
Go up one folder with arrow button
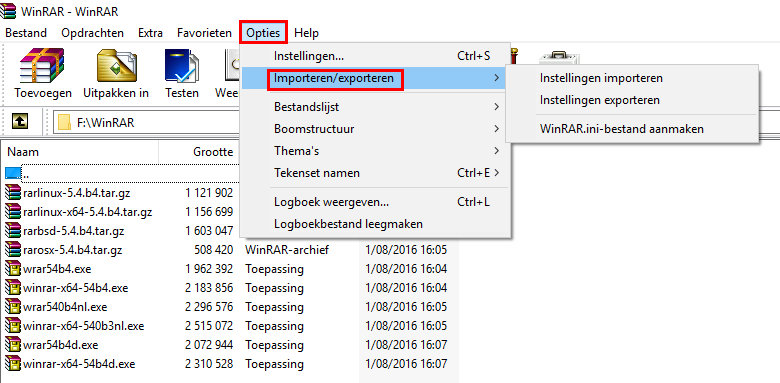pos(20,121)
